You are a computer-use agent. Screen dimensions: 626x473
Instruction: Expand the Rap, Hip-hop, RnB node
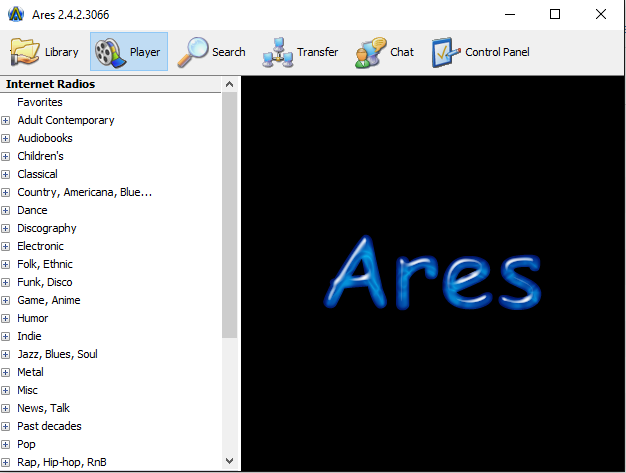point(6,463)
